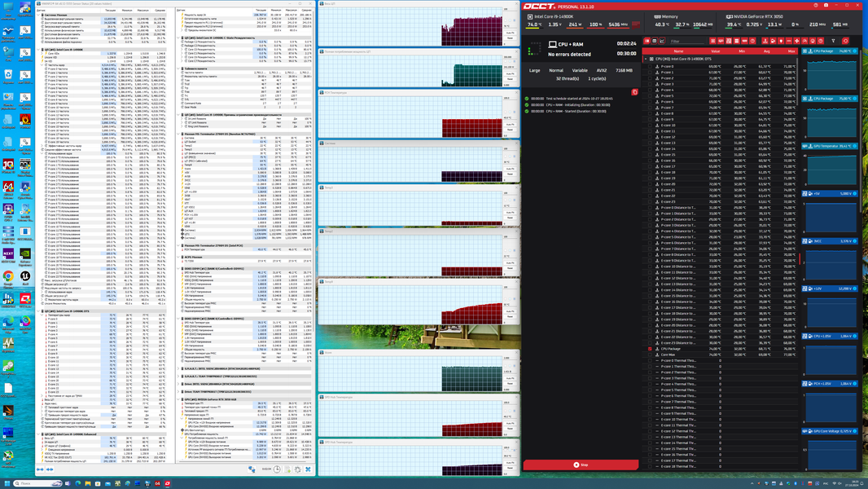Collapse the HWiNFO i9-14900K DTS section
Viewport: 868px width, 489px height.
click(x=38, y=311)
